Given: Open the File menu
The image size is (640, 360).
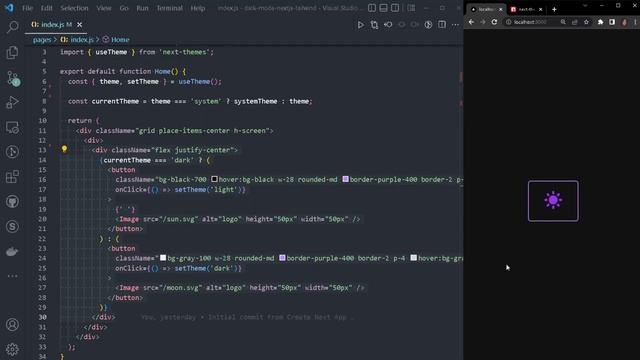Looking at the screenshot, I should point(27,8).
